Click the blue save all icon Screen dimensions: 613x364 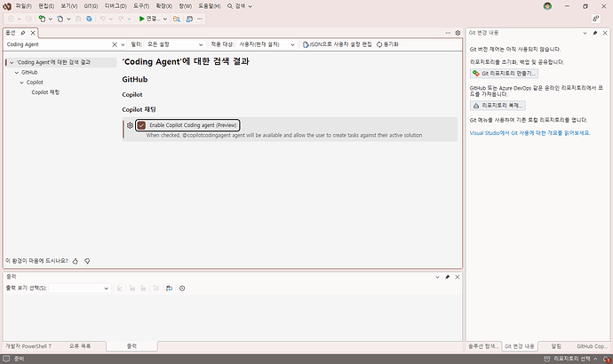[89, 19]
